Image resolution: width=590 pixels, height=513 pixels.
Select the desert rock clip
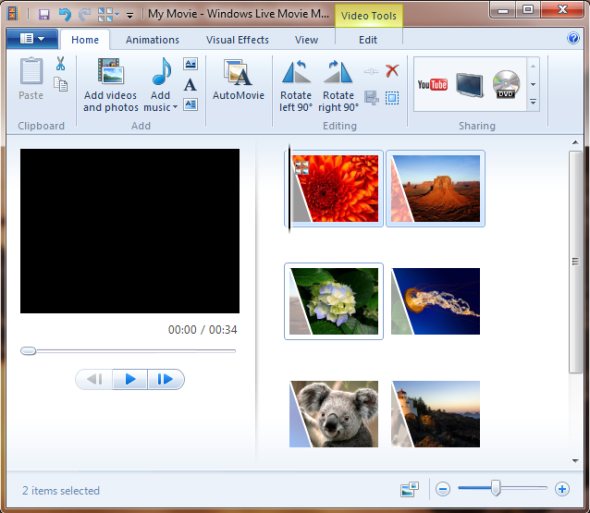point(436,188)
